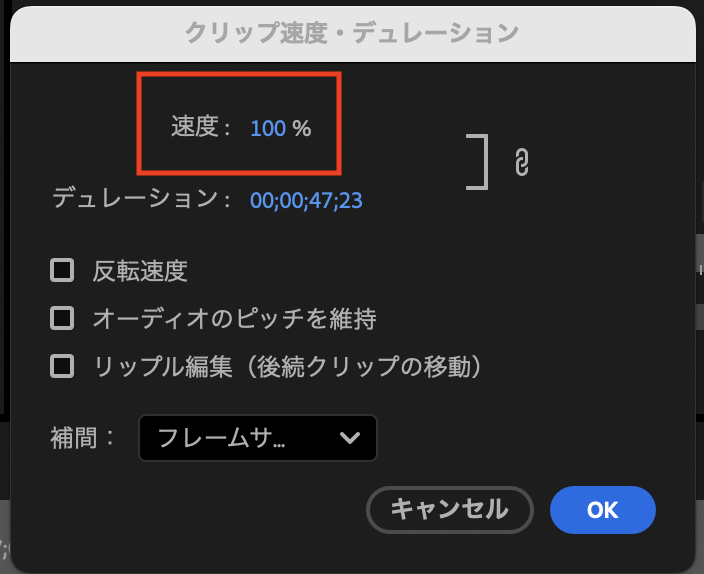
Task: Click the 反転速度 label text
Action: pyautogui.click(x=140, y=270)
